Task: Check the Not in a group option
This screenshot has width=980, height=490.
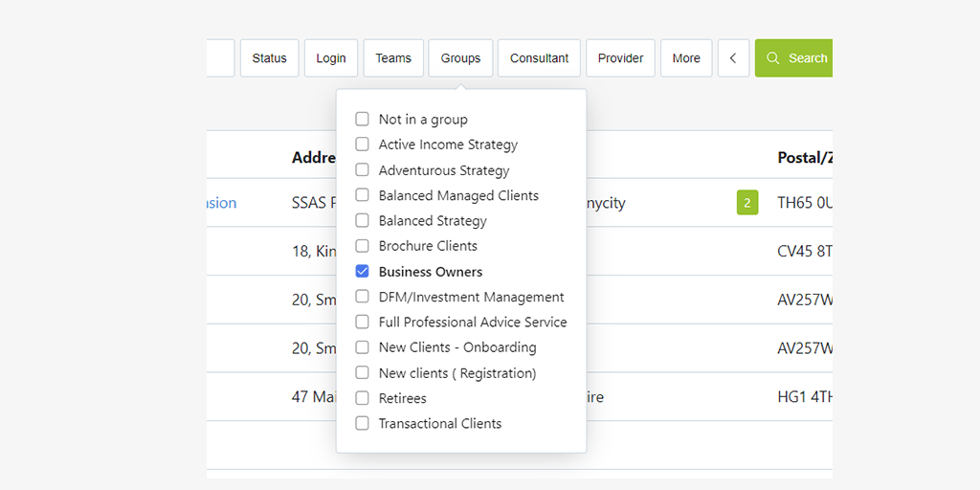Action: click(x=363, y=120)
